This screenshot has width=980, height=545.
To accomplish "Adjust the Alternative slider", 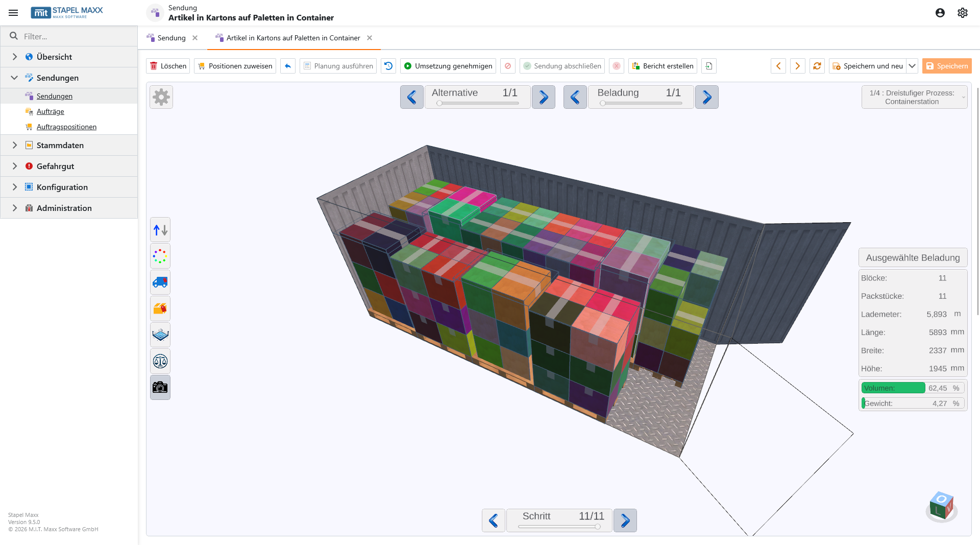I will tap(478, 103).
